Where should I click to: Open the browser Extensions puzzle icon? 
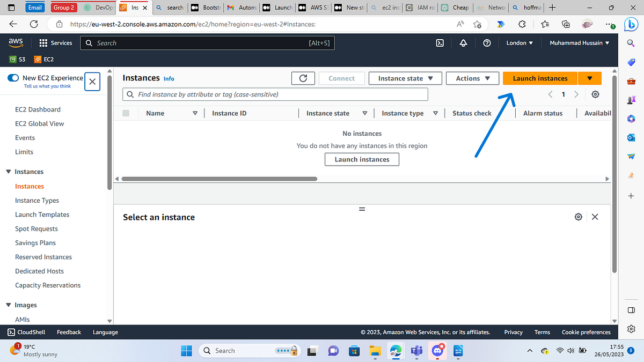point(522,24)
